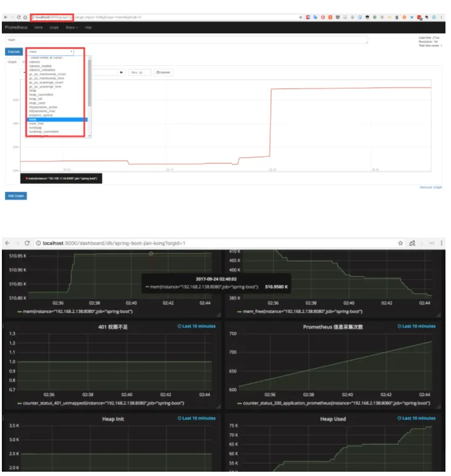
Task: Open the Alerts page in Prometheus navbar
Action: (38, 27)
